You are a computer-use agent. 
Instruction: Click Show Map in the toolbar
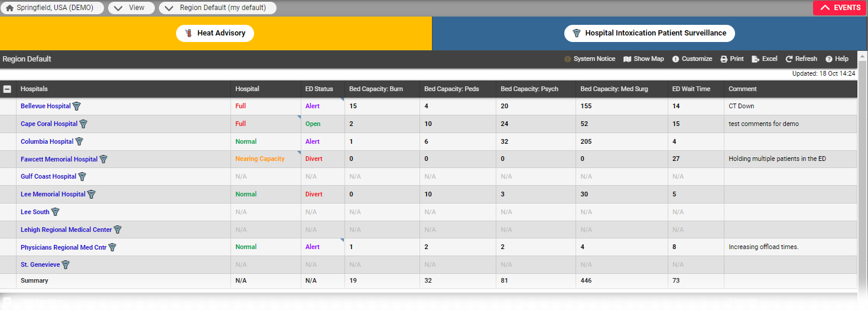click(x=644, y=59)
